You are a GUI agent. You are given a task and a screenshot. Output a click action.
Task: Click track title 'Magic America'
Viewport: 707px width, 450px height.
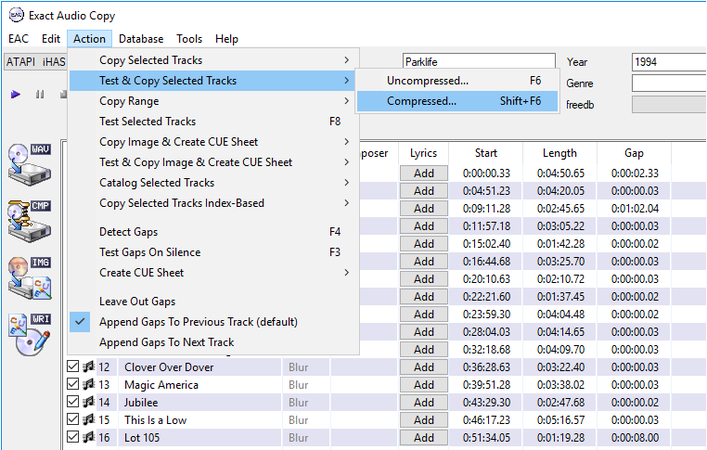(161, 385)
